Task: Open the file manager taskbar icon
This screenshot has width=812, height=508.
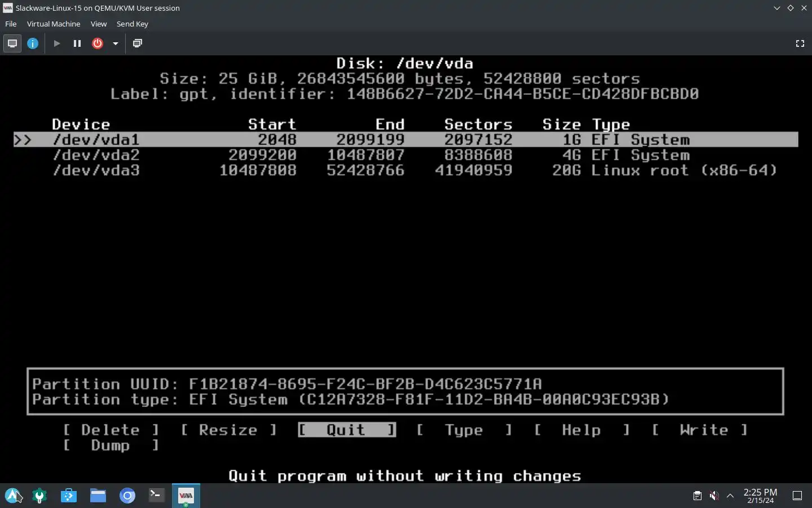Action: click(x=98, y=496)
